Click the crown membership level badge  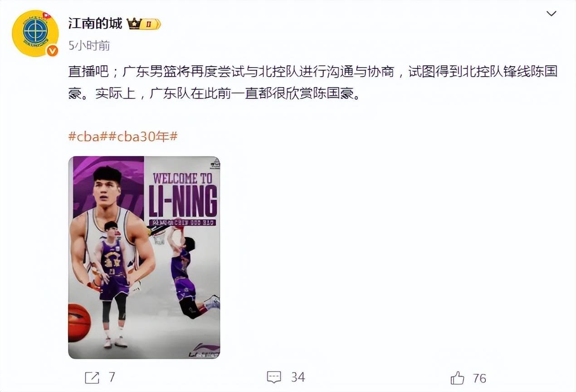[x=144, y=24]
